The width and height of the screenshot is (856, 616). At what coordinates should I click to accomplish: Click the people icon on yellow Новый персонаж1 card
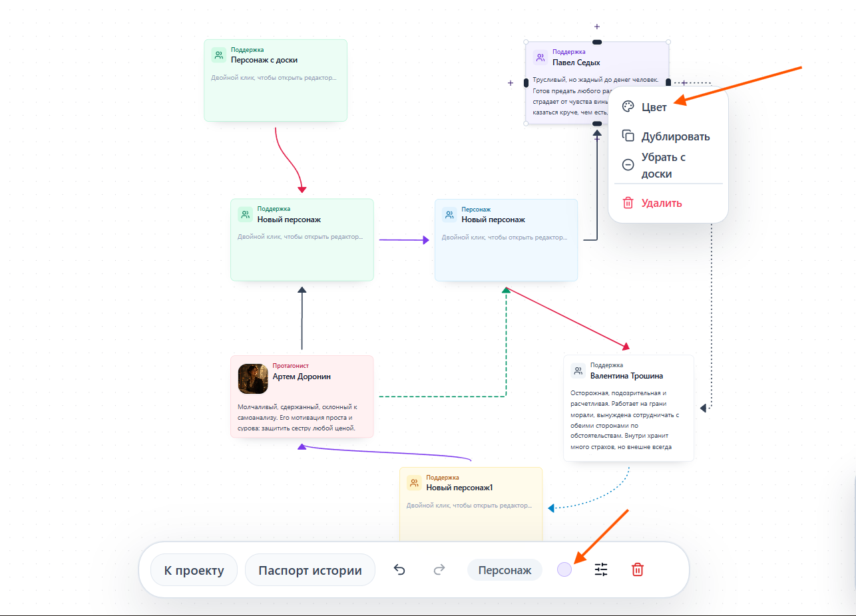click(414, 483)
